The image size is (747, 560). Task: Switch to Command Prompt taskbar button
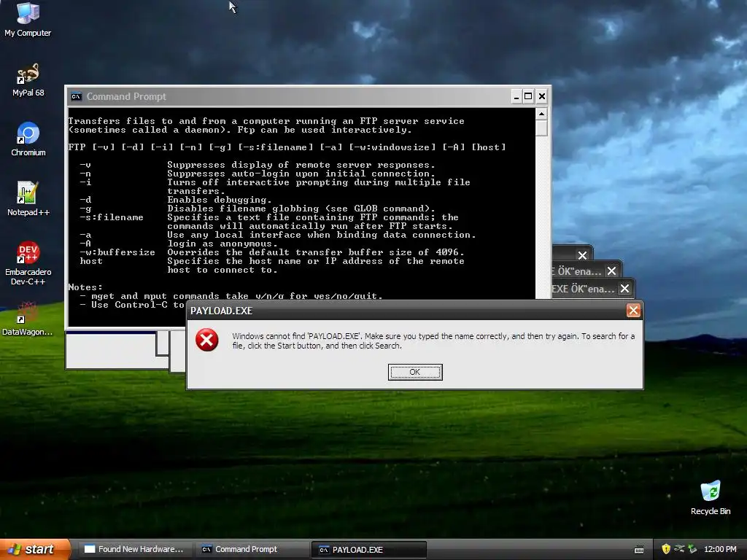coord(252,549)
